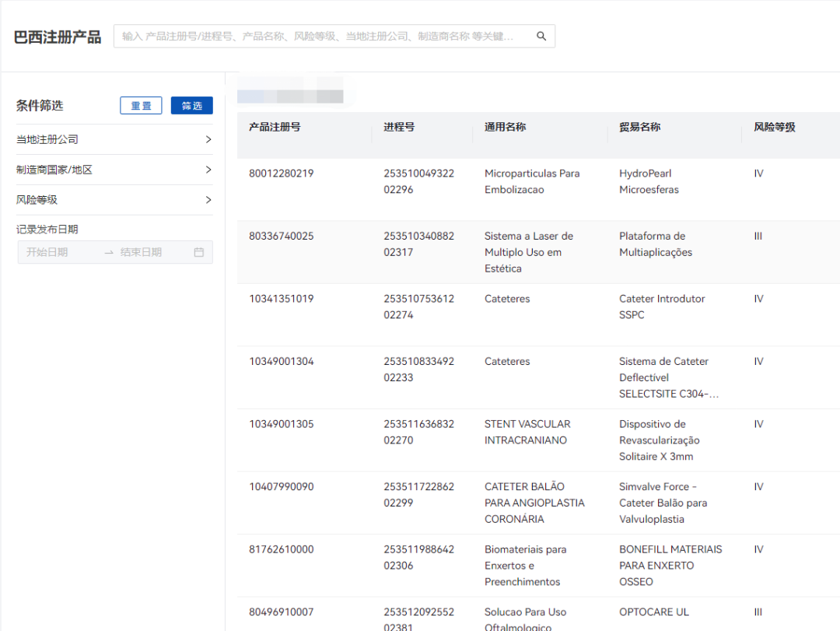Select registration number 80496910007
Image resolution: width=840 pixels, height=631 pixels.
(282, 612)
